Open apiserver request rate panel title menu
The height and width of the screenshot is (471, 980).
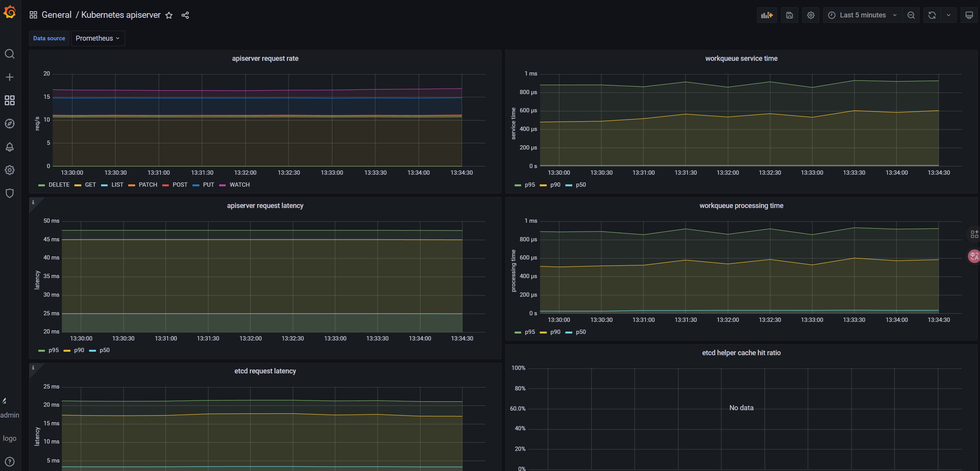pyautogui.click(x=265, y=58)
